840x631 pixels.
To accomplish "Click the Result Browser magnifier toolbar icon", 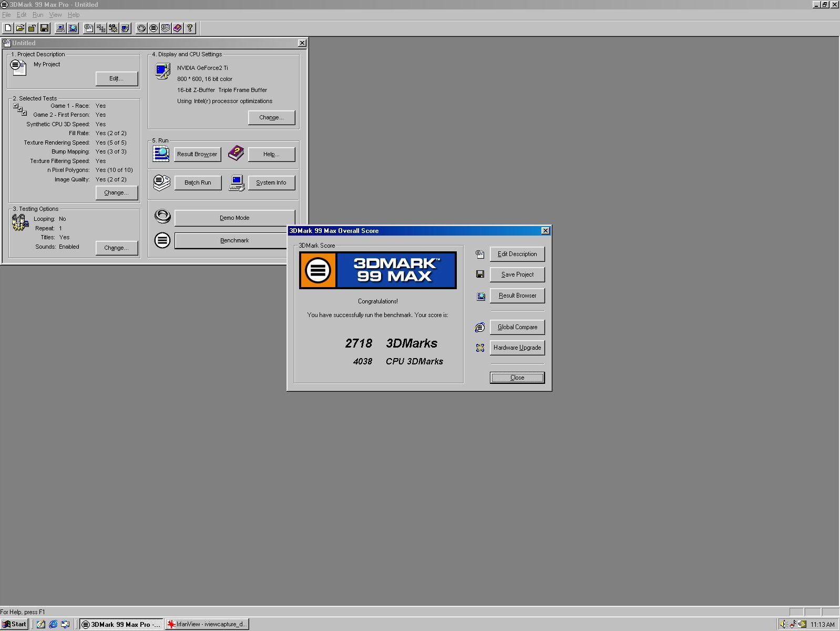I will coord(73,28).
